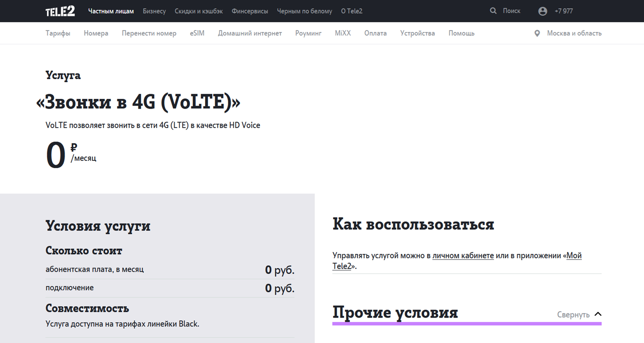Image resolution: width=644 pixels, height=343 pixels.
Task: Open Устройства page
Action: pyautogui.click(x=418, y=33)
